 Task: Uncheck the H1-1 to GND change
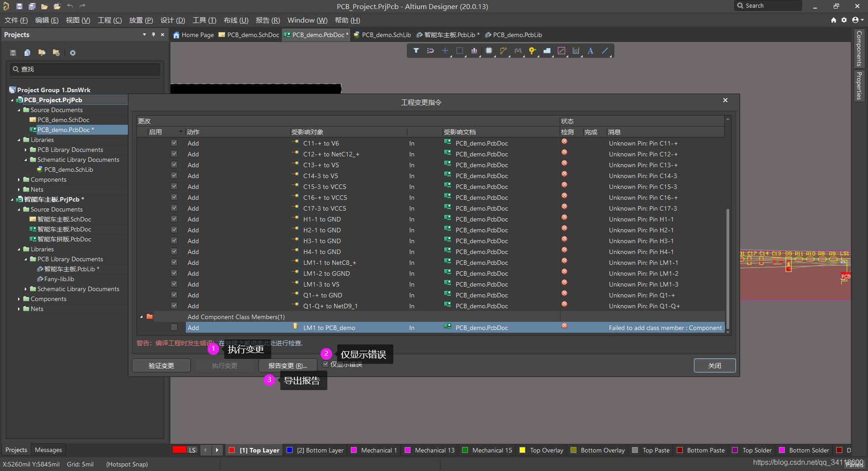click(x=174, y=219)
